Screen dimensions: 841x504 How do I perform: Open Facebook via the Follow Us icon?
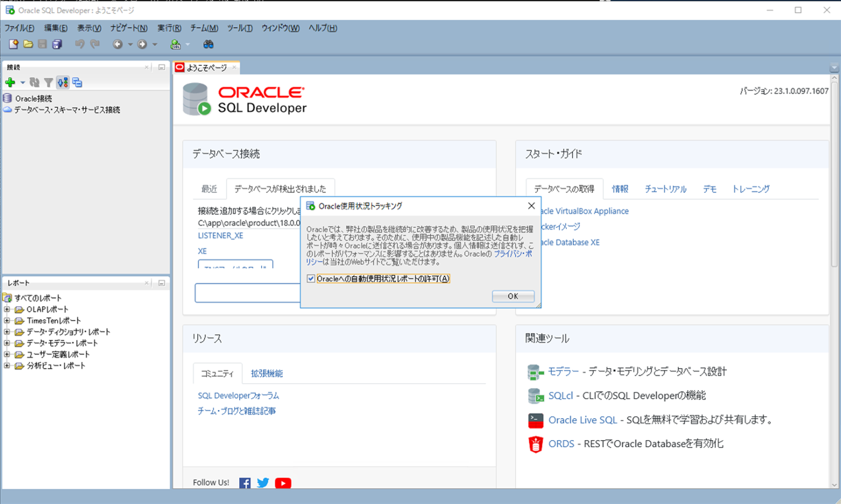pos(245,483)
